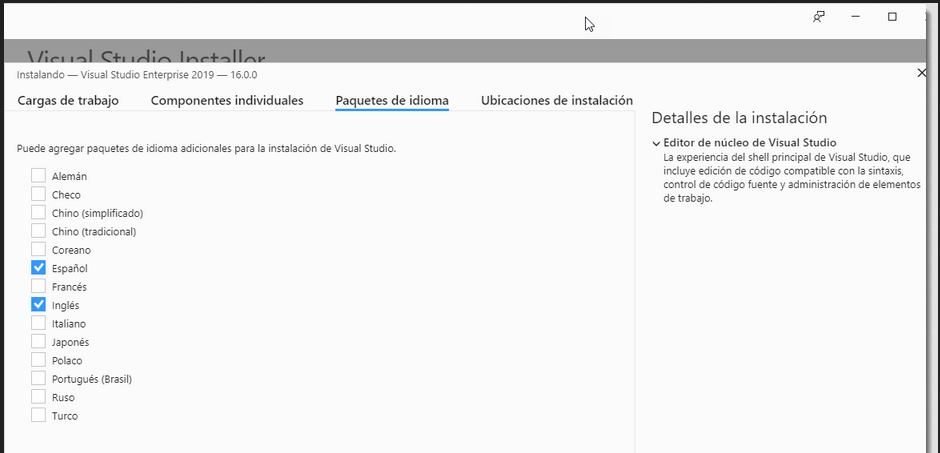
Task: Tick the Italiano language checkbox
Action: click(38, 323)
